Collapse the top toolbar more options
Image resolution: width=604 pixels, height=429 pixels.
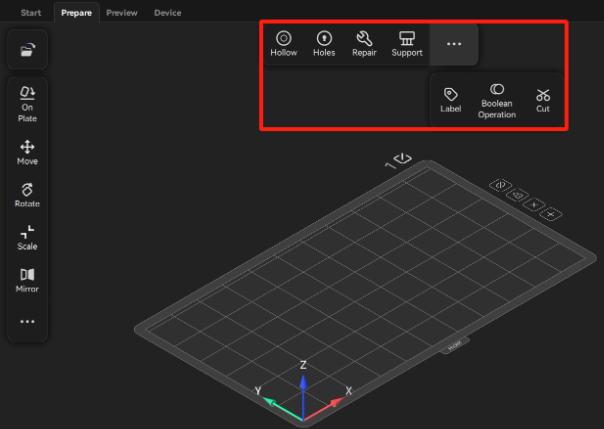[454, 45]
